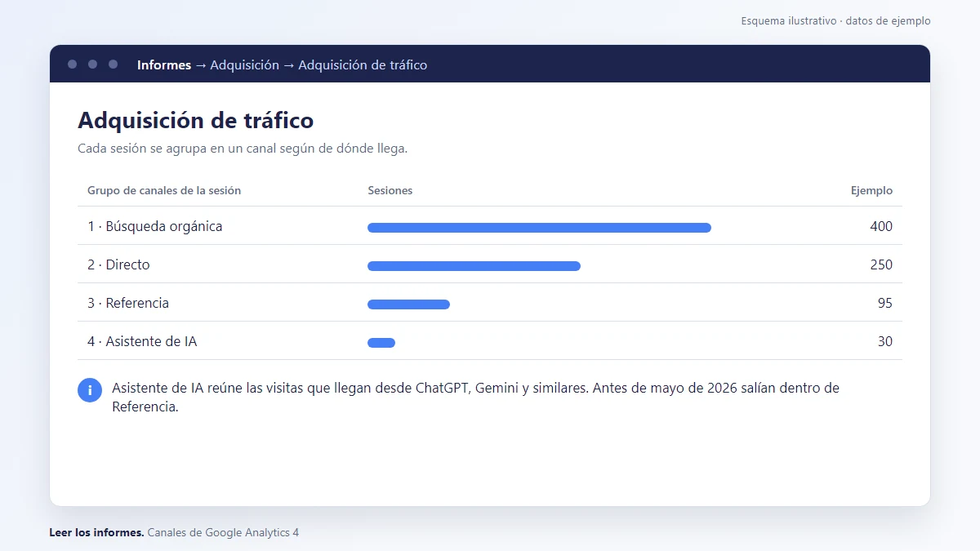The width and height of the screenshot is (980, 551).
Task: Click the value 95 in Ejemplo column
Action: point(885,303)
